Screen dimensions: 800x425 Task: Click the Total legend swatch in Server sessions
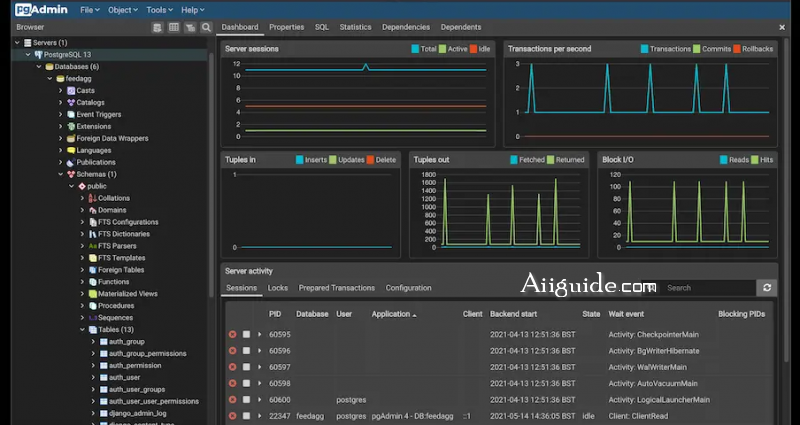(x=415, y=49)
